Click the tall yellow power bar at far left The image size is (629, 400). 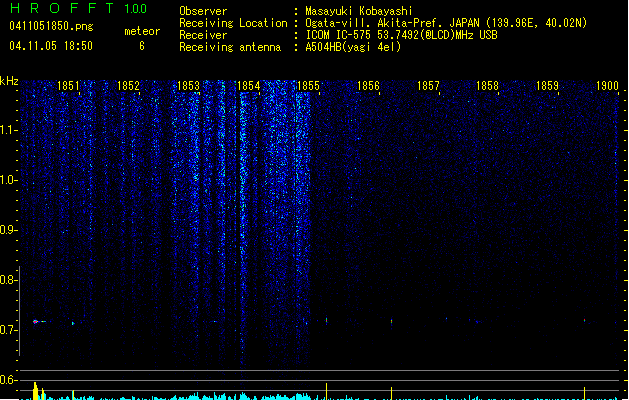click(x=36, y=391)
